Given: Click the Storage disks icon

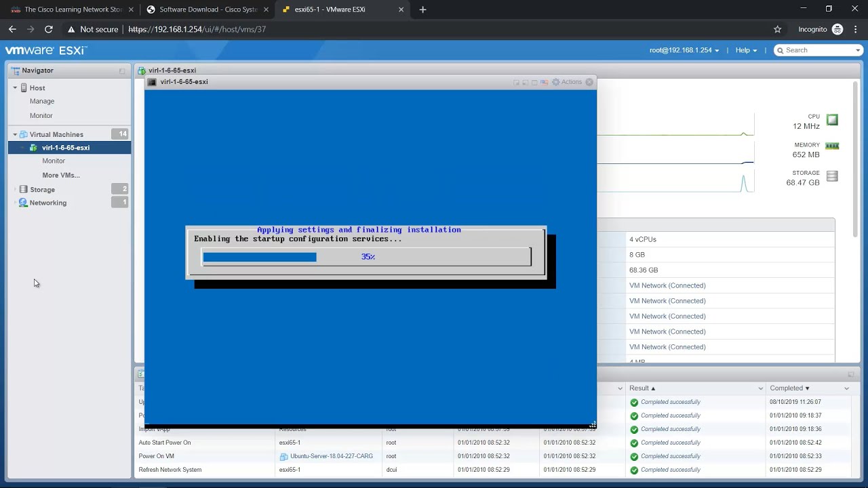Looking at the screenshot, I should [832, 176].
